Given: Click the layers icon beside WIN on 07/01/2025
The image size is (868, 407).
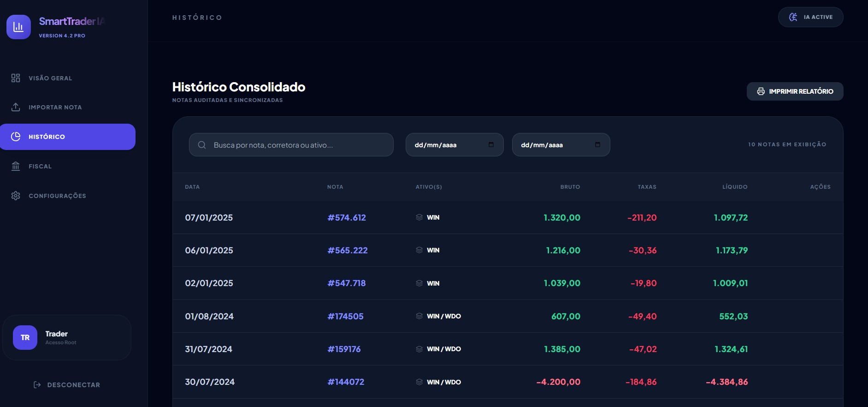Looking at the screenshot, I should pos(419,217).
